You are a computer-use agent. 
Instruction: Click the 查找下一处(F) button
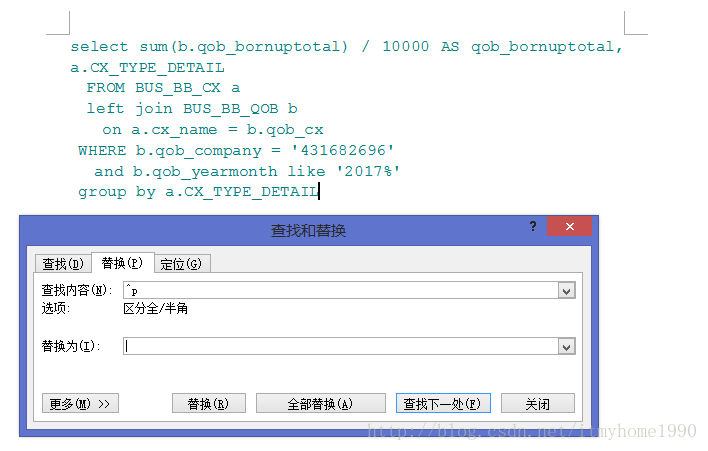click(x=443, y=403)
